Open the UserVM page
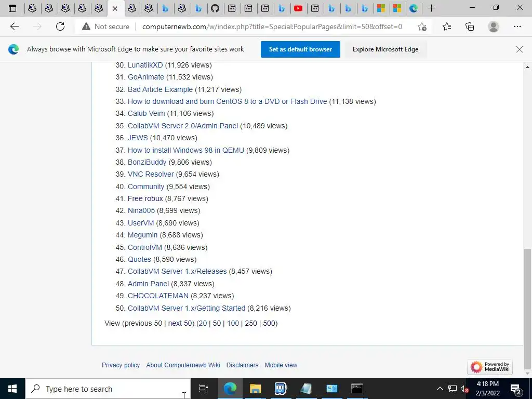 coord(141,223)
